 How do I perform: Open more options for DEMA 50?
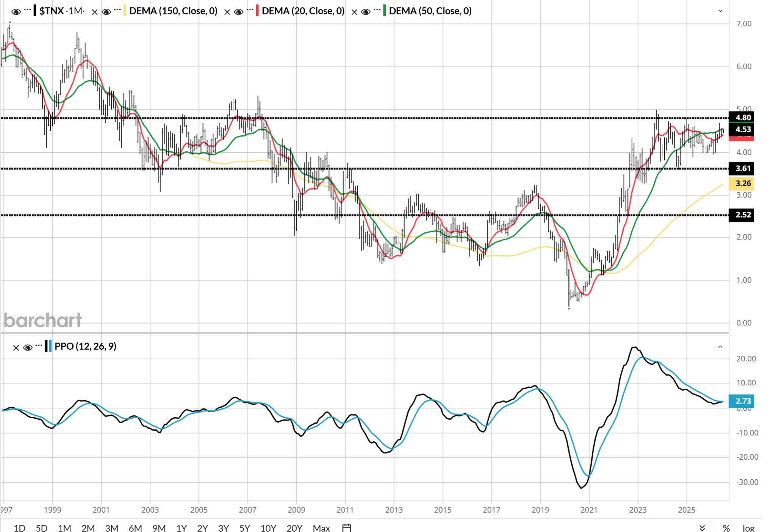pos(377,10)
